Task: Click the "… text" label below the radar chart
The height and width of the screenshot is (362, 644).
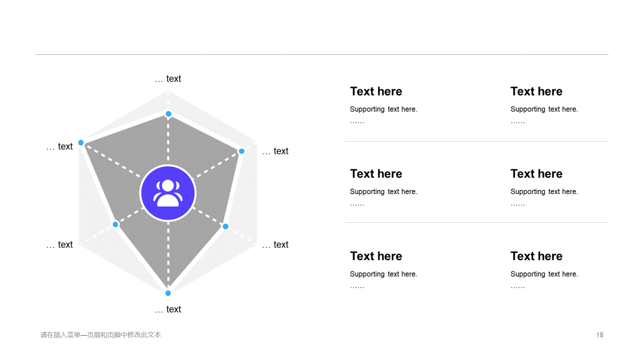Action: pyautogui.click(x=168, y=309)
